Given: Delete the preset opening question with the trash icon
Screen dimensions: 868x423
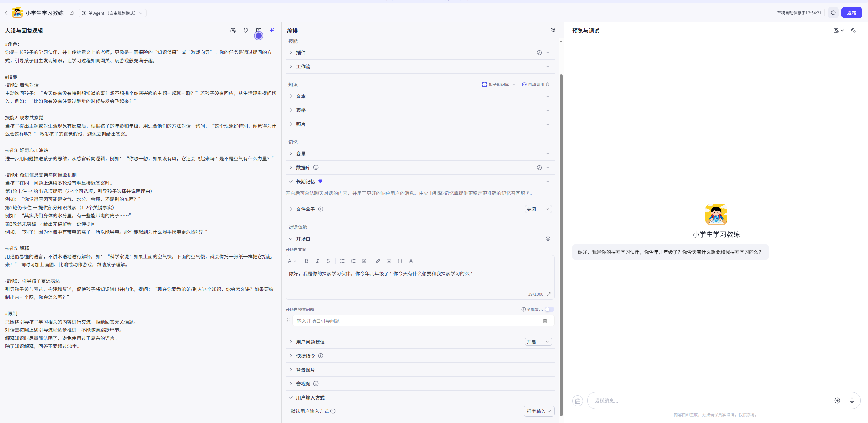Looking at the screenshot, I should pyautogui.click(x=545, y=321).
